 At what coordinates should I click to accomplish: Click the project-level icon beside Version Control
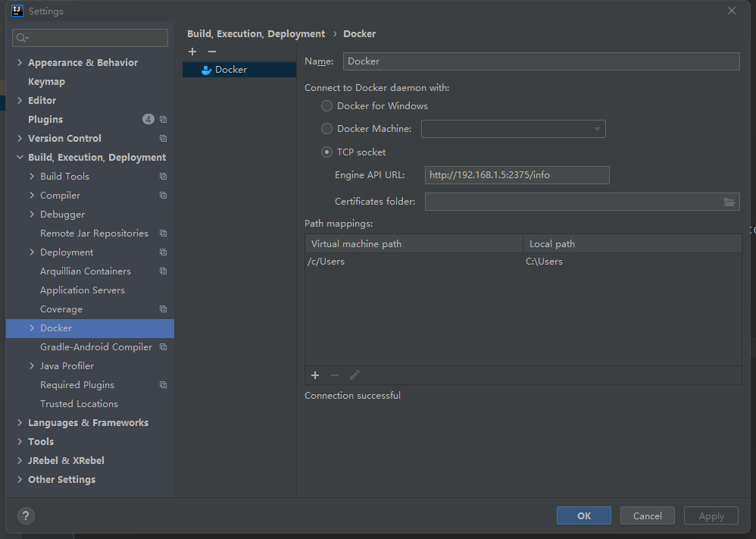point(163,139)
